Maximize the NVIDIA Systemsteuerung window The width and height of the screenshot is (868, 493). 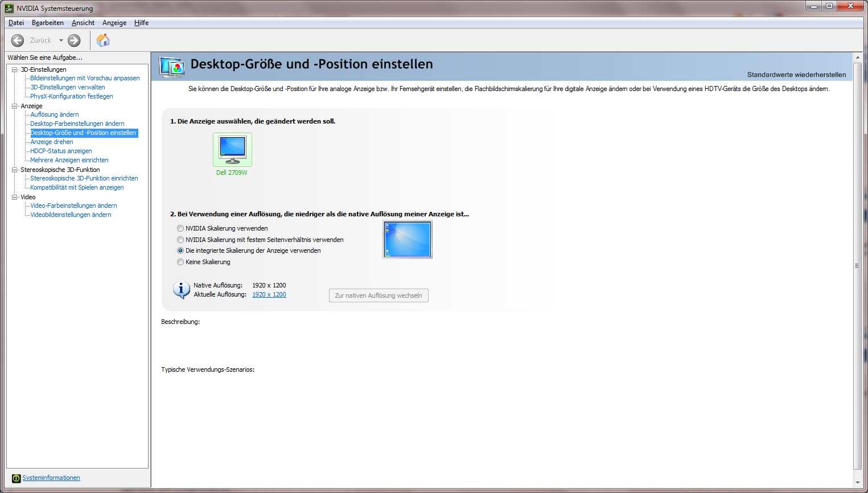(829, 6)
